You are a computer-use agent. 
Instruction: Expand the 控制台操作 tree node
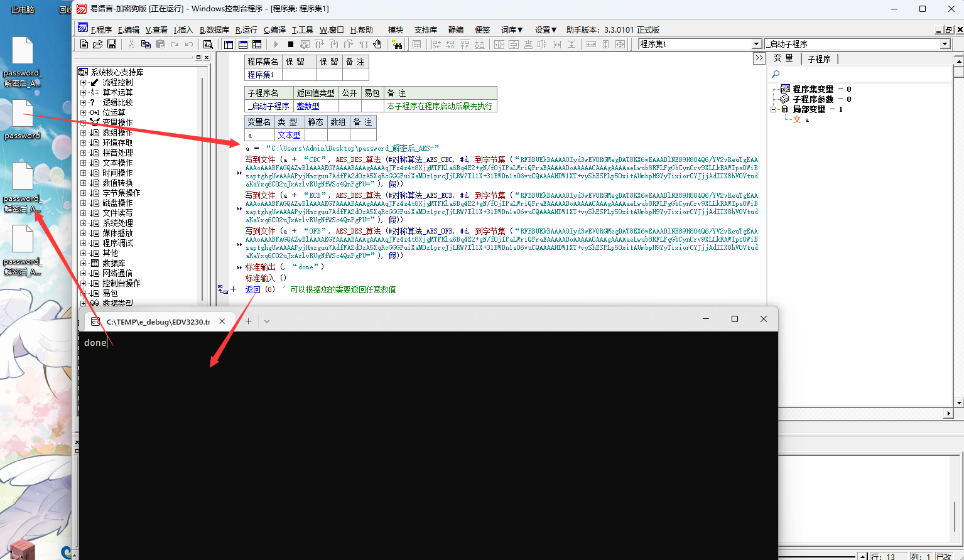coord(84,283)
